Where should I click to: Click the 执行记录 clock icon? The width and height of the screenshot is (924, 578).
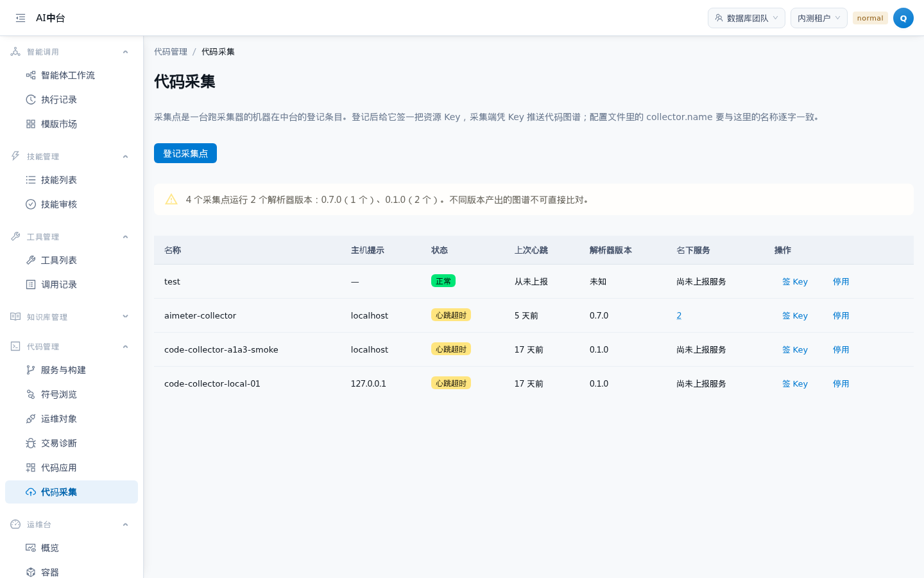(x=31, y=100)
